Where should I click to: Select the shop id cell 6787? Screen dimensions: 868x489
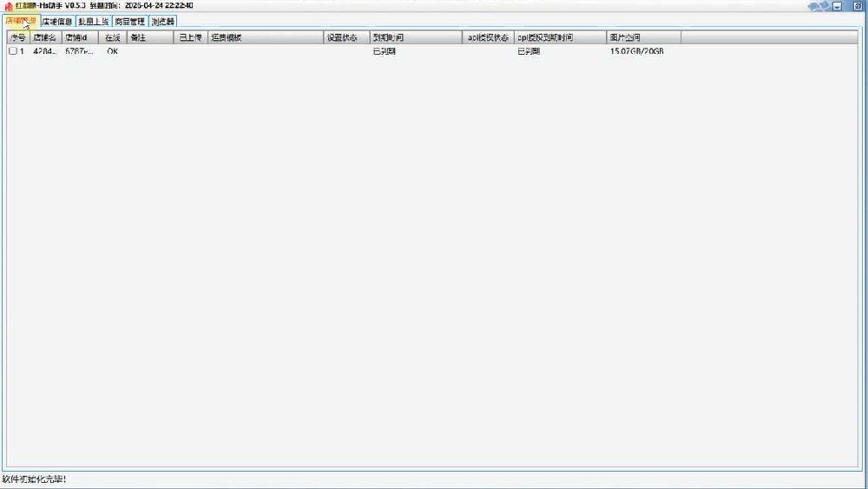point(79,51)
